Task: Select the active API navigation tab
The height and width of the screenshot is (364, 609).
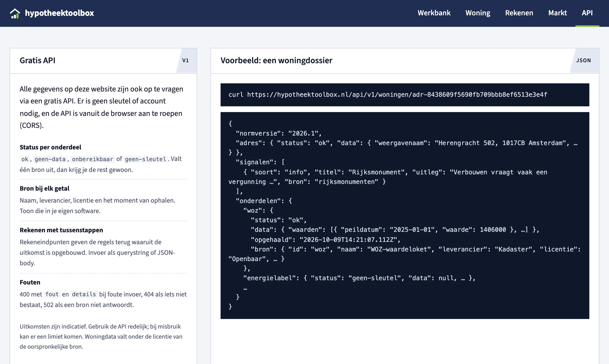Action: tap(587, 13)
